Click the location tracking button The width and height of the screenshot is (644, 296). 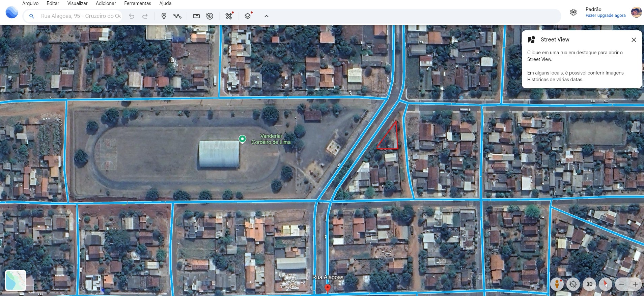[573, 284]
